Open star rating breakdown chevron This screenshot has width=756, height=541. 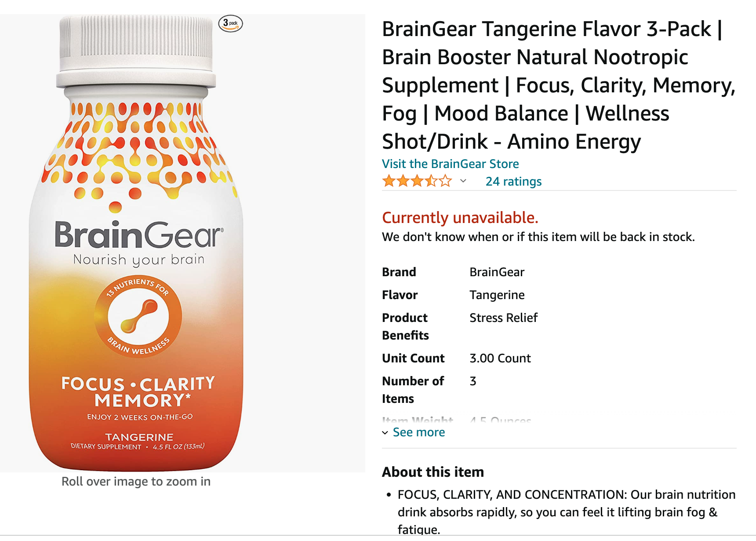463,181
